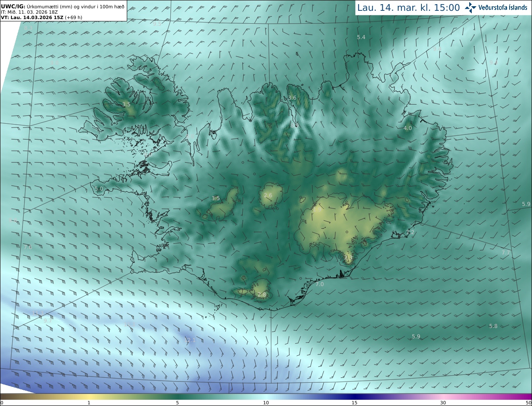Click the 4.0 value in east Iceland
The height and width of the screenshot is (406, 532).
pos(408,128)
